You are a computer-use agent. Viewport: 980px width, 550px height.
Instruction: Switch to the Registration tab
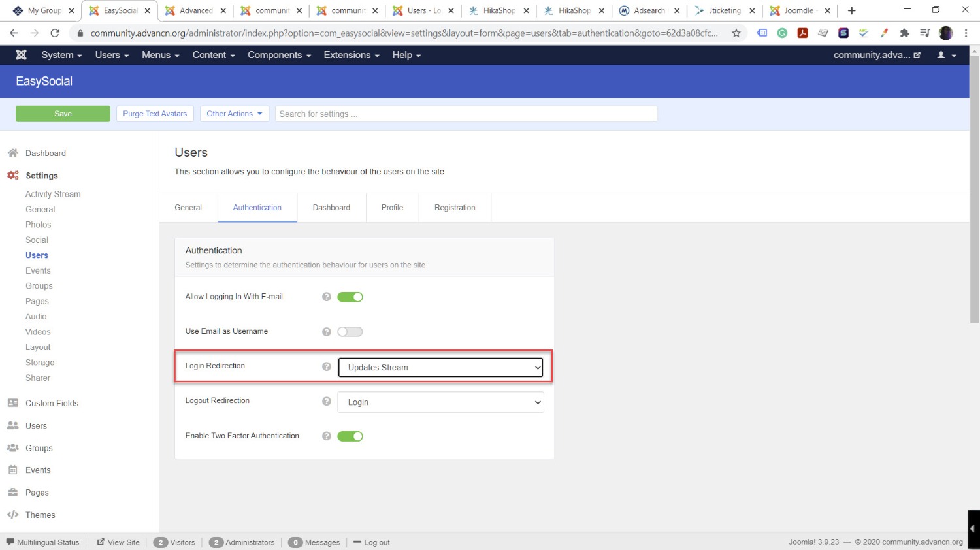coord(455,208)
